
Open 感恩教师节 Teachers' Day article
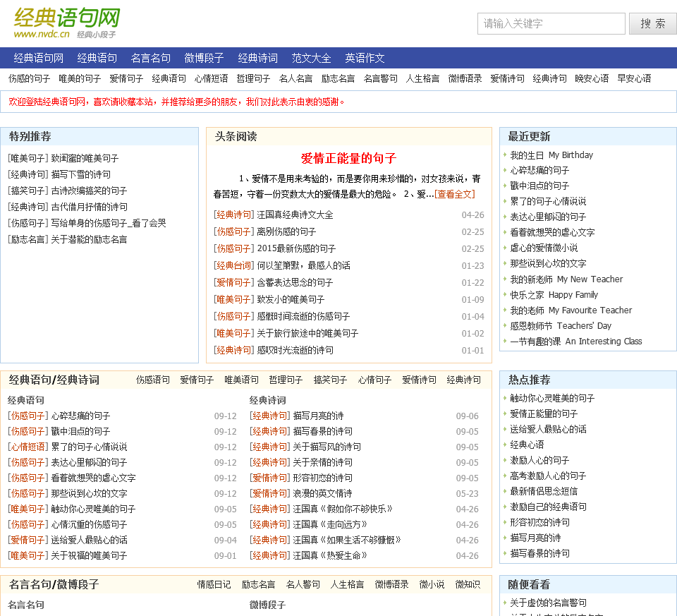561,326
